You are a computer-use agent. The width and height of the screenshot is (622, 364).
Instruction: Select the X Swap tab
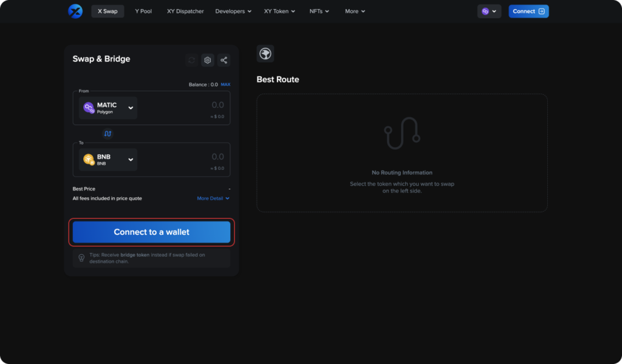pyautogui.click(x=108, y=12)
